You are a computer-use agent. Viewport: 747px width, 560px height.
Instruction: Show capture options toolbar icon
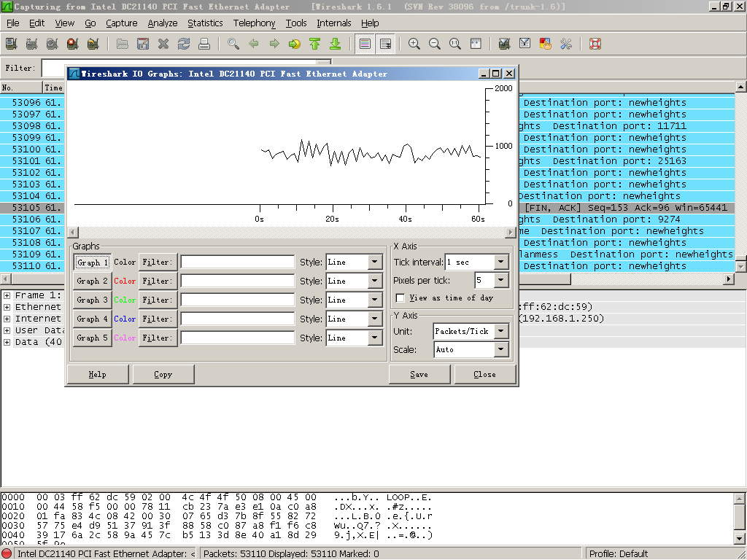31,44
